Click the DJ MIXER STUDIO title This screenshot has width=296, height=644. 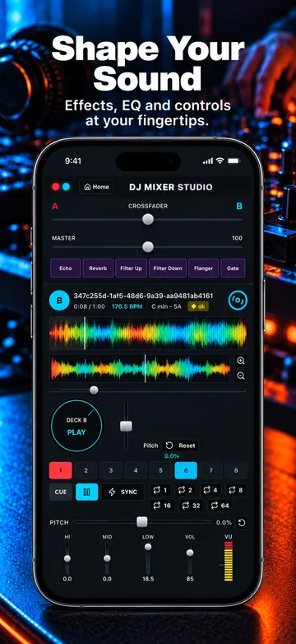171,187
